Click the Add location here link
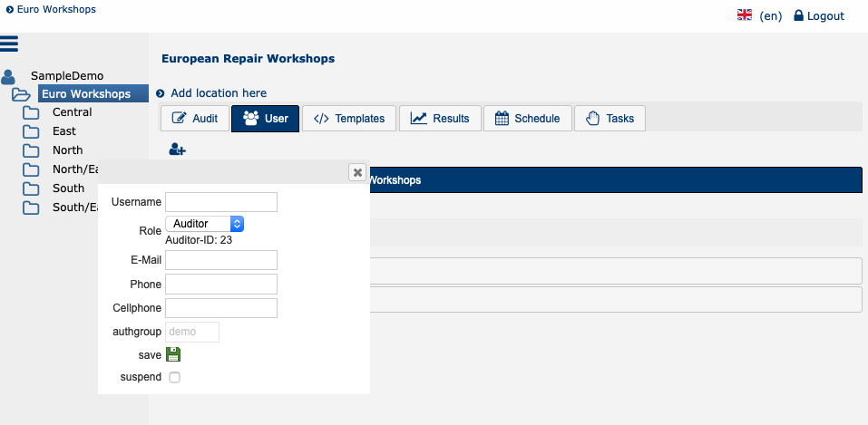The width and height of the screenshot is (868, 425). click(218, 93)
